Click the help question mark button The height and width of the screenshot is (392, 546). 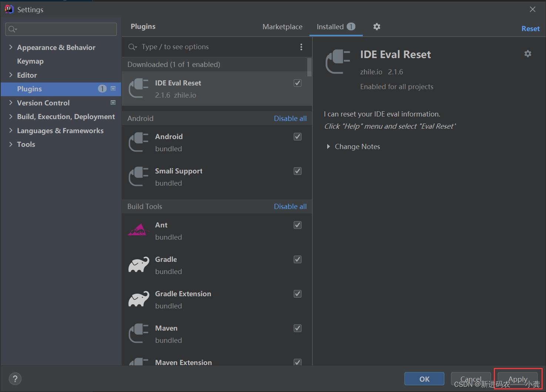click(x=15, y=379)
